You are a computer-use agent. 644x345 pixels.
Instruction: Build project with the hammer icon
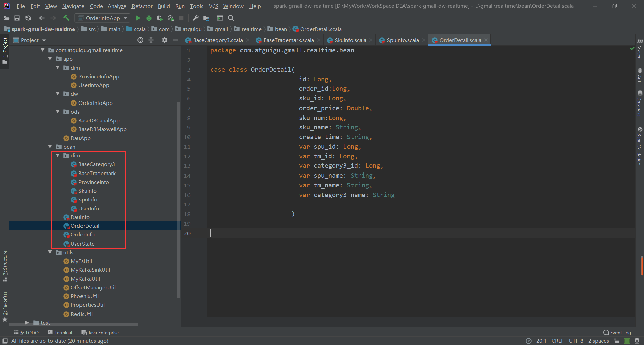point(66,18)
